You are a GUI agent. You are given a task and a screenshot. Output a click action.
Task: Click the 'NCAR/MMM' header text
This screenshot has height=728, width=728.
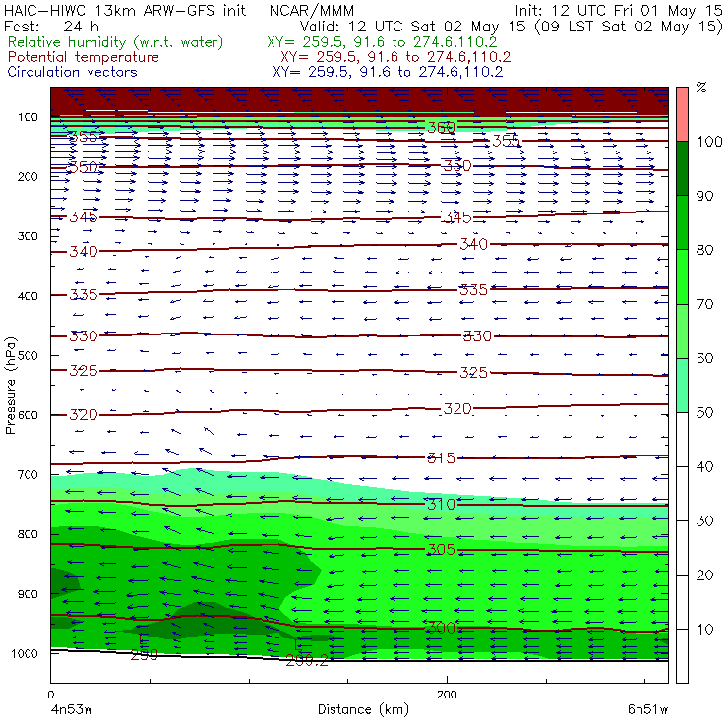(x=312, y=11)
